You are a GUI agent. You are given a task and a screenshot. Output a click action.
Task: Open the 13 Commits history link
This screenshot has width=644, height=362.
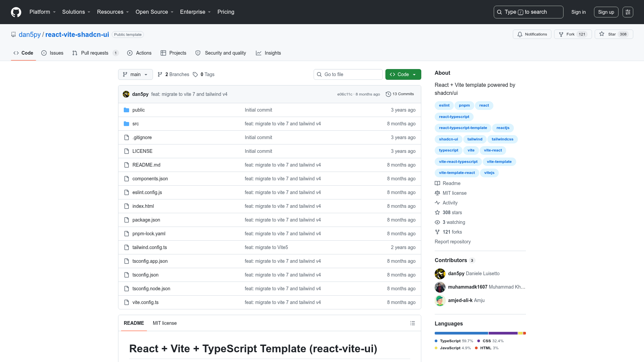(x=400, y=94)
